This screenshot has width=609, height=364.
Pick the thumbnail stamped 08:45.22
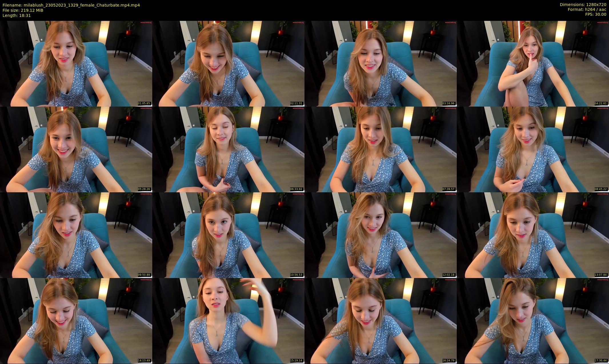pyautogui.click(x=533, y=149)
